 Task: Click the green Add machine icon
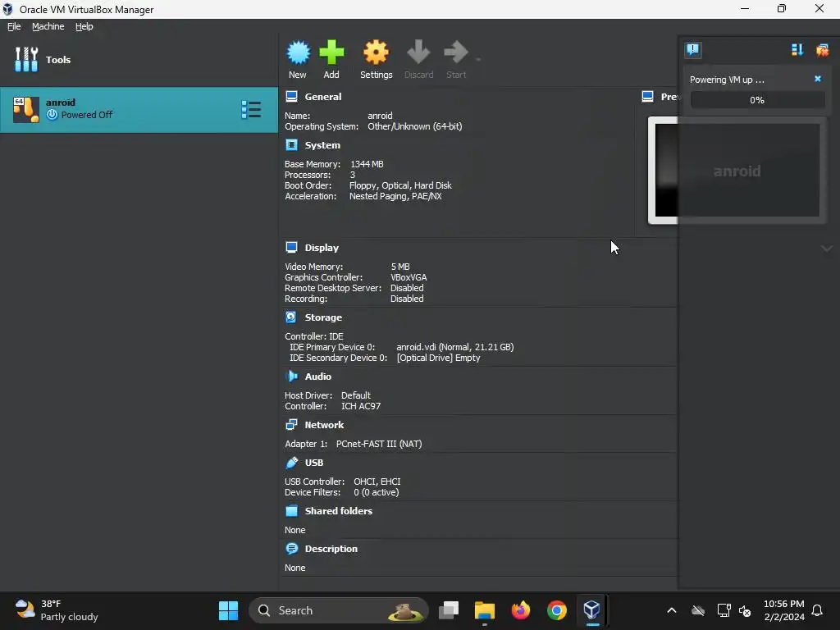(331, 52)
